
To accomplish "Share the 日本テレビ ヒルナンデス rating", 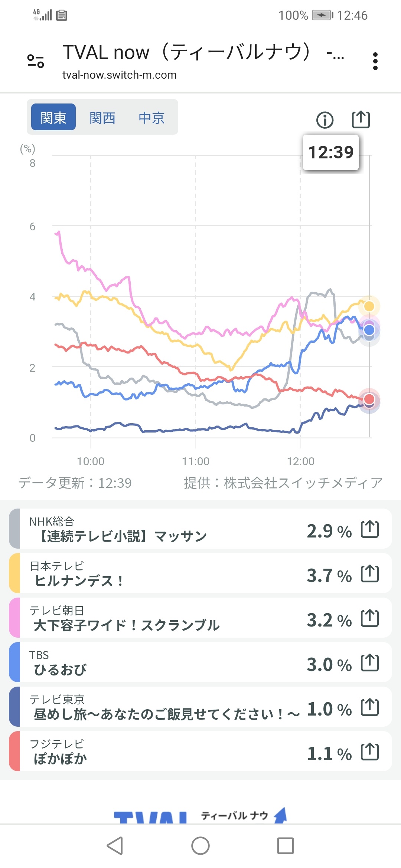I will [370, 573].
